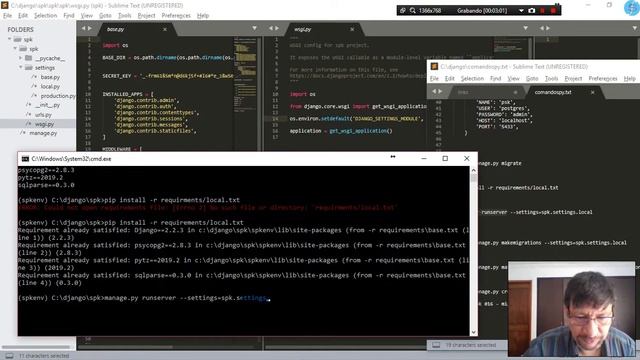Open tab list dropdown in the wsgi.py pane
The width and height of the screenshot is (640, 360).
tap(525, 28)
